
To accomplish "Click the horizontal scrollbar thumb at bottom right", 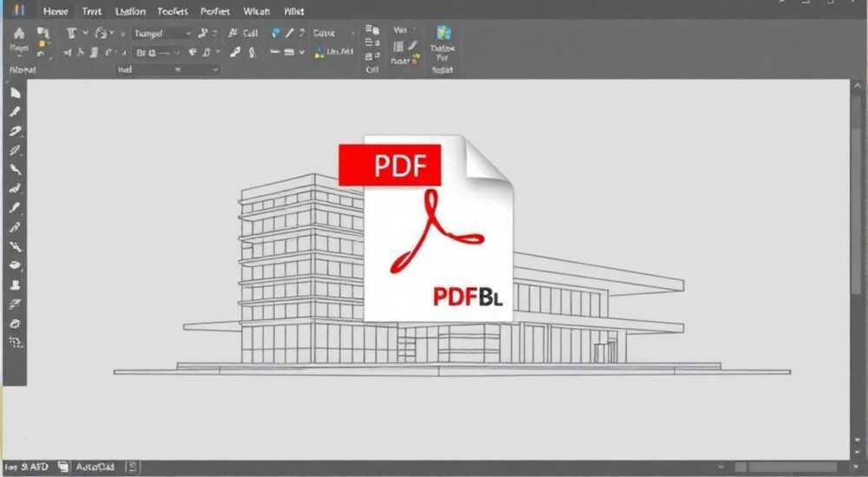I will pyautogui.click(x=792, y=467).
